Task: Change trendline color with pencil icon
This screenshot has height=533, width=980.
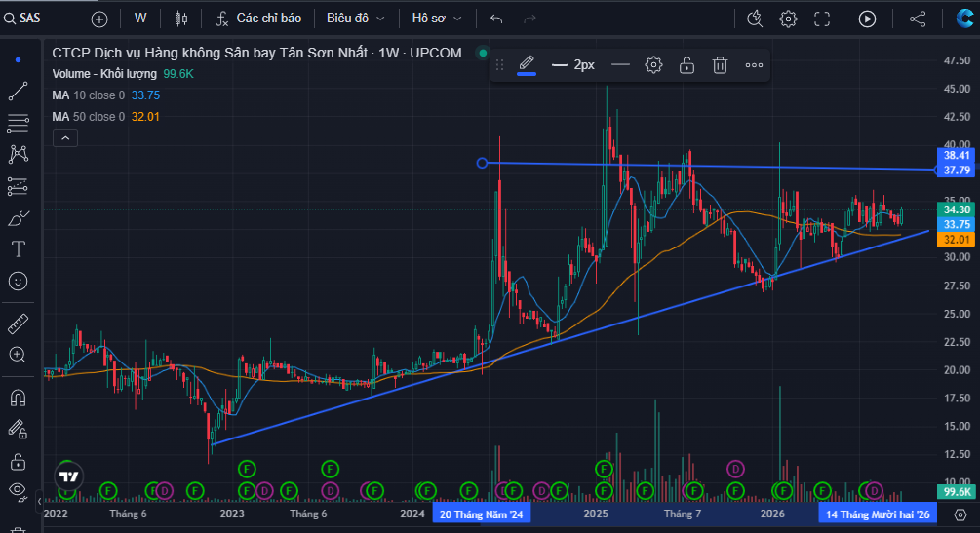Action: (527, 64)
